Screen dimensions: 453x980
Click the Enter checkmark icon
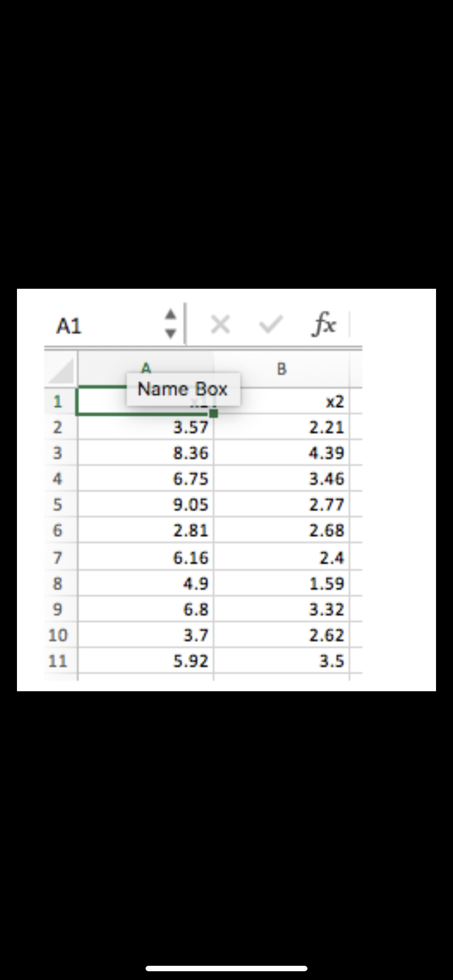[269, 324]
